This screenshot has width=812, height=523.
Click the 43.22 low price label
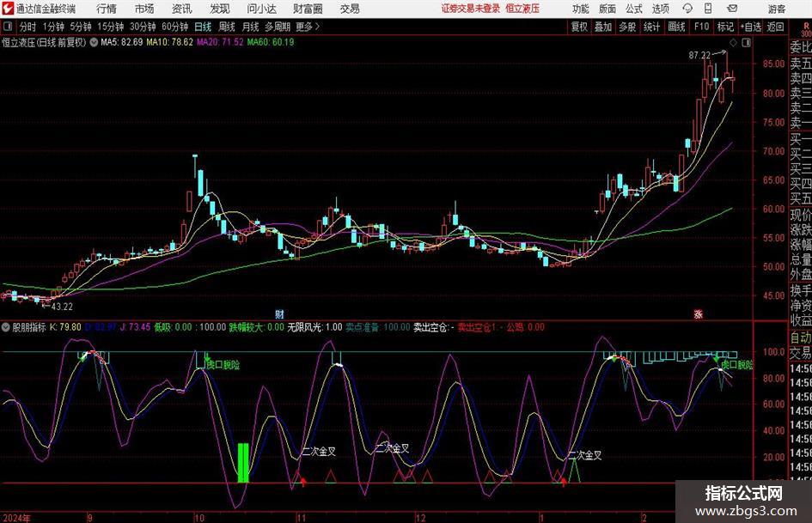[x=62, y=307]
